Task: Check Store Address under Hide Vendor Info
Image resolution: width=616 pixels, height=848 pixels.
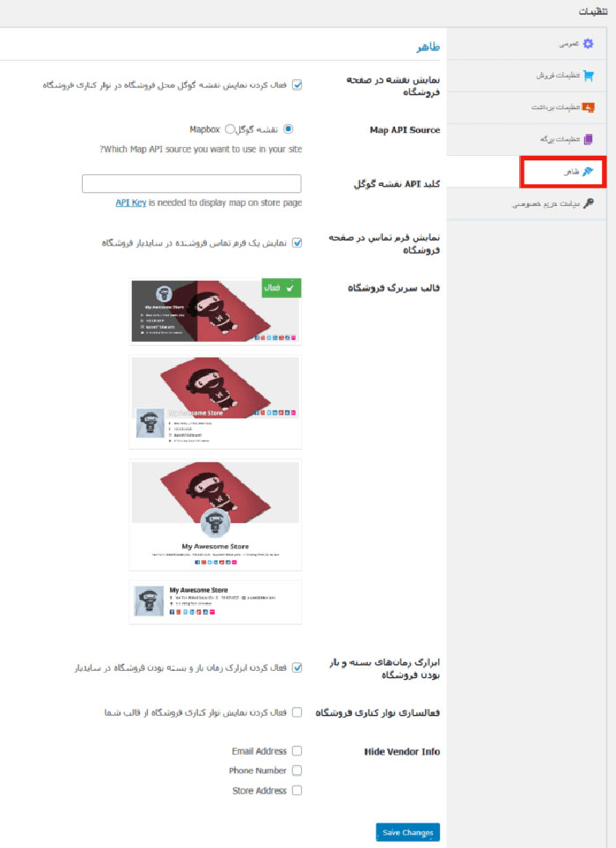Action: coord(297,790)
